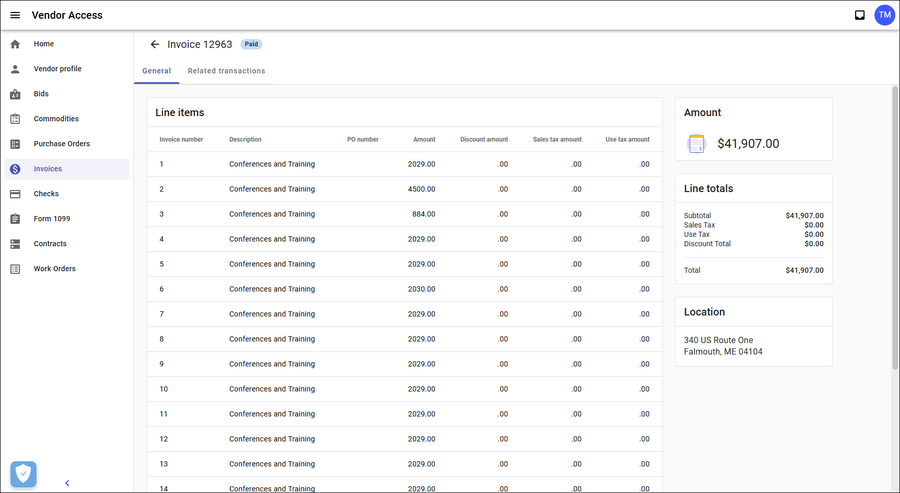Switch to the Related transactions tab
The image size is (900, 493).
[x=226, y=71]
